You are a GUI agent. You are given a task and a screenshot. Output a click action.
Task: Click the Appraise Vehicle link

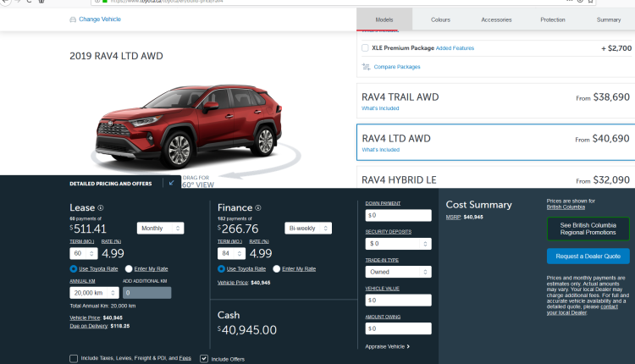pyautogui.click(x=384, y=346)
